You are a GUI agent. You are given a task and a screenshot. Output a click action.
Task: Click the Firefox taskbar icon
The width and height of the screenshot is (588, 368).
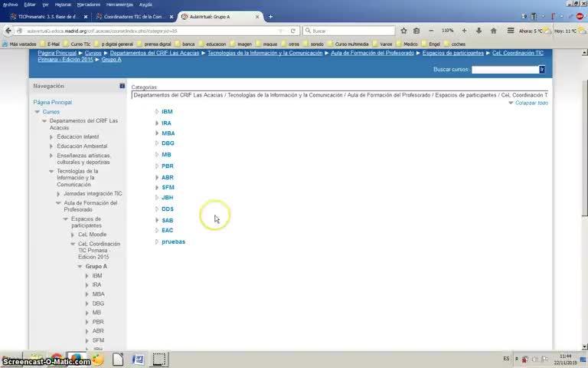[x=77, y=360]
